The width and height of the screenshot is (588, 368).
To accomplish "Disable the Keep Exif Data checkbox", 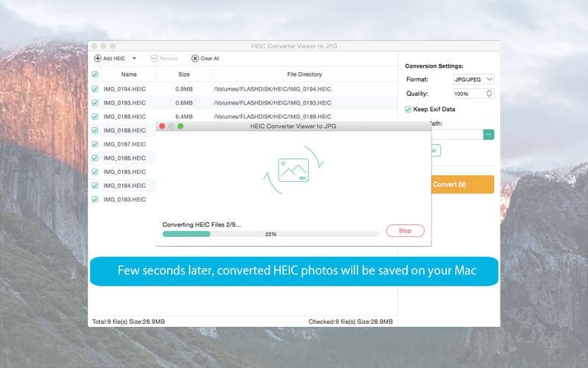I will click(409, 109).
